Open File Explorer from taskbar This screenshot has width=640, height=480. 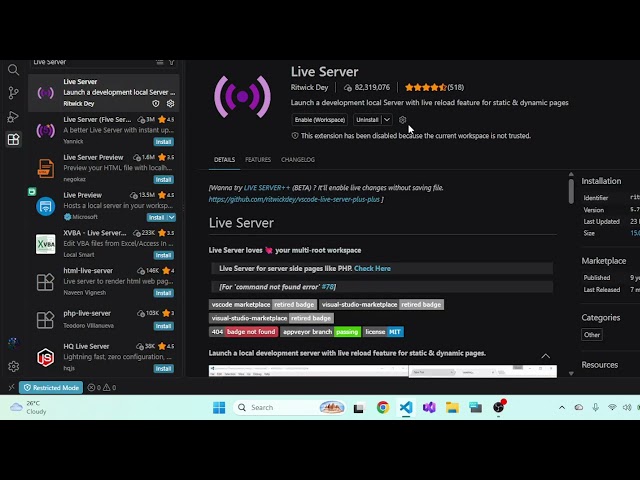(x=452, y=407)
